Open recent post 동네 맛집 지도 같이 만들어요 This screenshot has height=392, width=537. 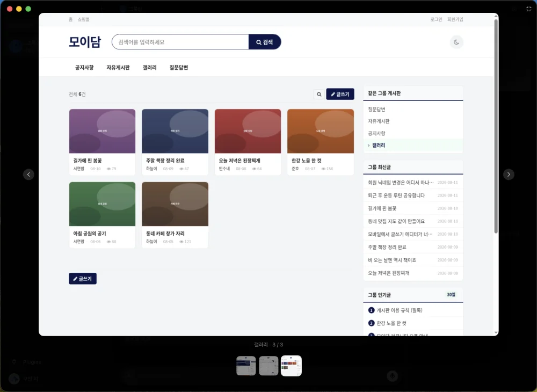(x=396, y=221)
